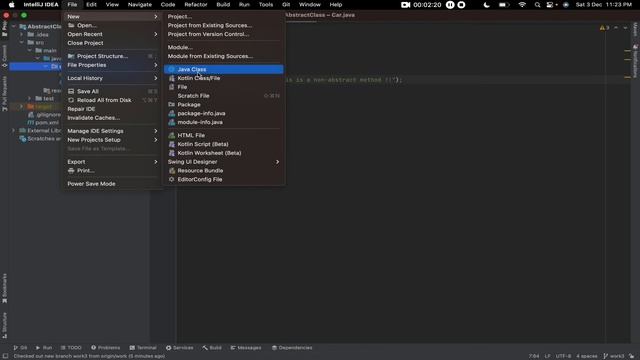This screenshot has width=640, height=360.
Task: Click Print... in the File menu
Action: click(112, 171)
